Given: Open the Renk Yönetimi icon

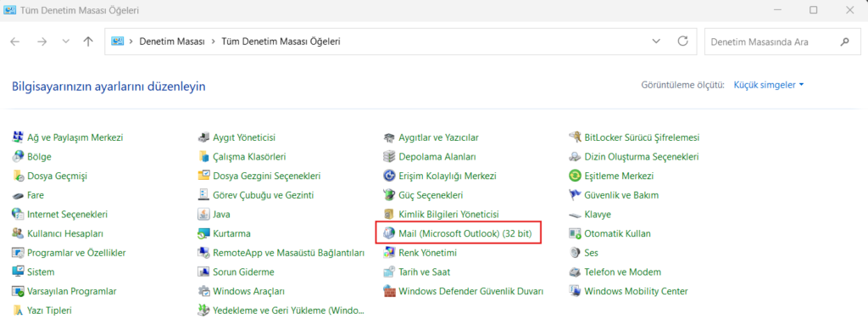Looking at the screenshot, I should [390, 253].
